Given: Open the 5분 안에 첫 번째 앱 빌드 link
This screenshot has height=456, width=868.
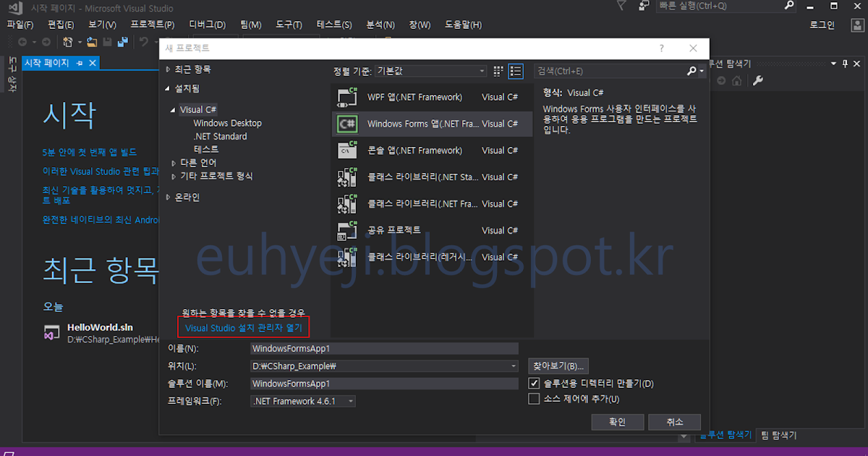Looking at the screenshot, I should (90, 152).
